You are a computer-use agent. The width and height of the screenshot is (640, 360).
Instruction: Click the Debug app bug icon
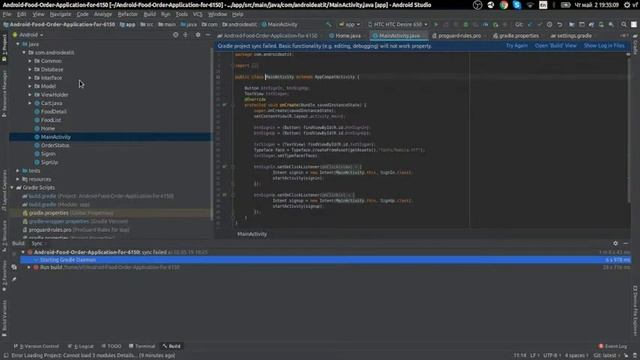[x=466, y=24]
